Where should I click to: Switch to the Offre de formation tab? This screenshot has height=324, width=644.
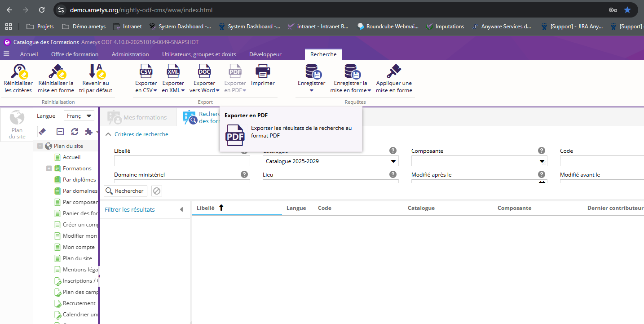[x=75, y=54]
